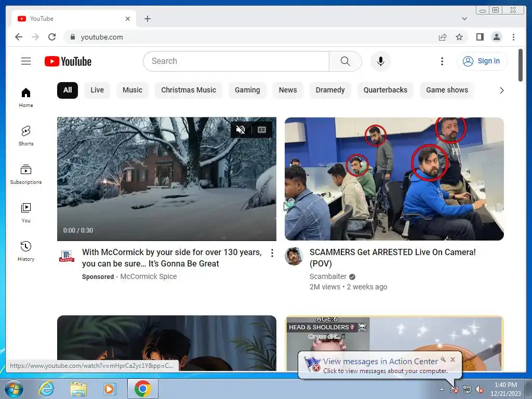Close the YouTube tab
532x399 pixels.
(x=128, y=19)
